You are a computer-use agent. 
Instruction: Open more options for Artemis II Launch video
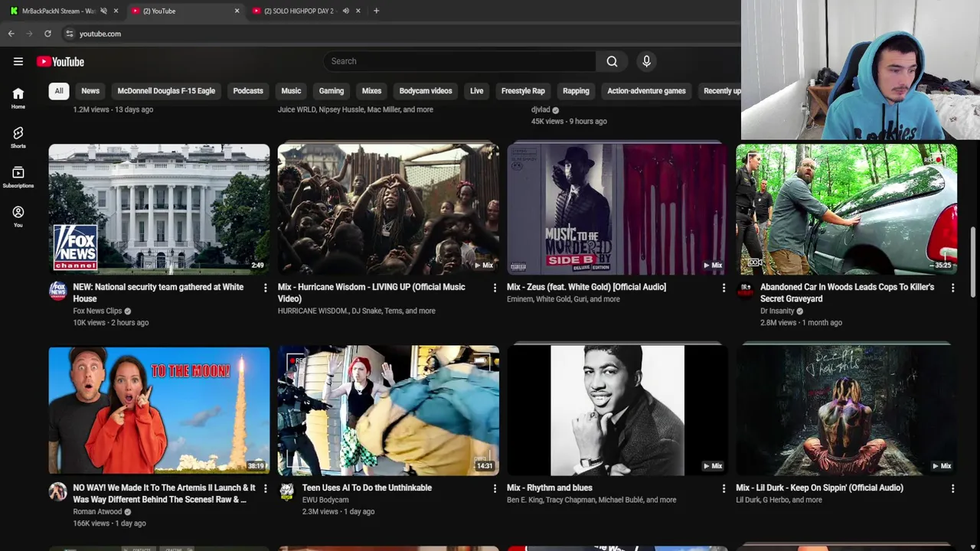(266, 488)
